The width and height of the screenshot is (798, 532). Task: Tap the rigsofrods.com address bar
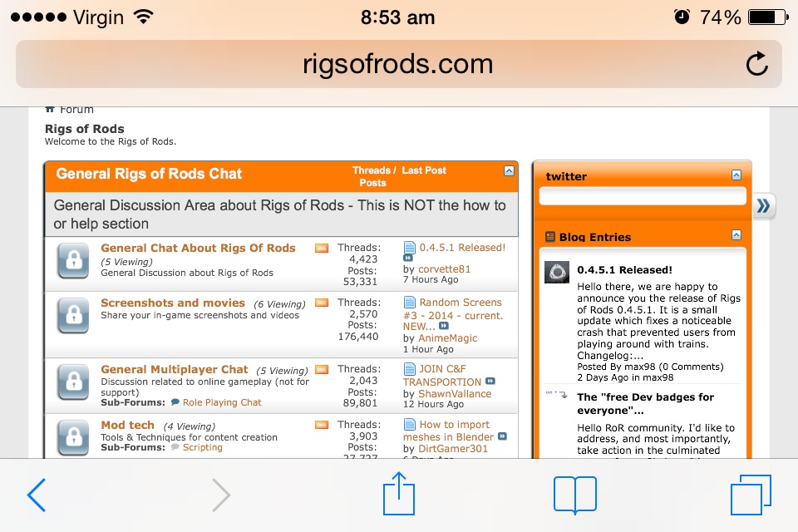pyautogui.click(x=398, y=64)
